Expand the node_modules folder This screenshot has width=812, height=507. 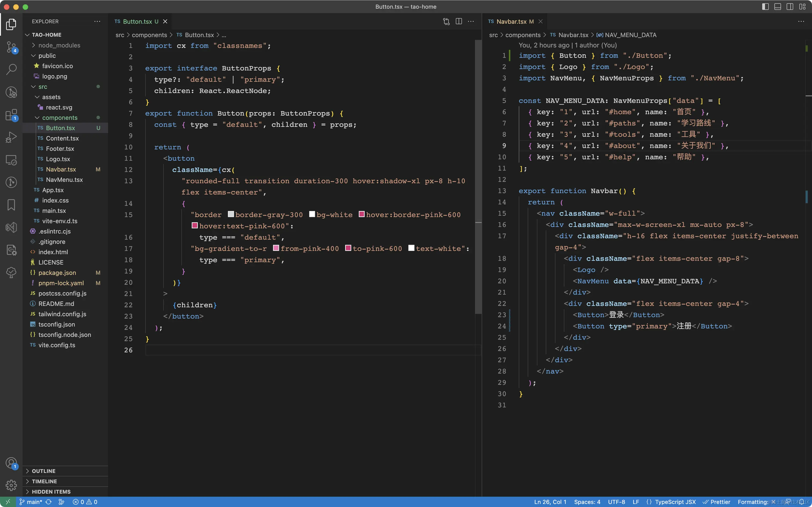[x=59, y=45]
